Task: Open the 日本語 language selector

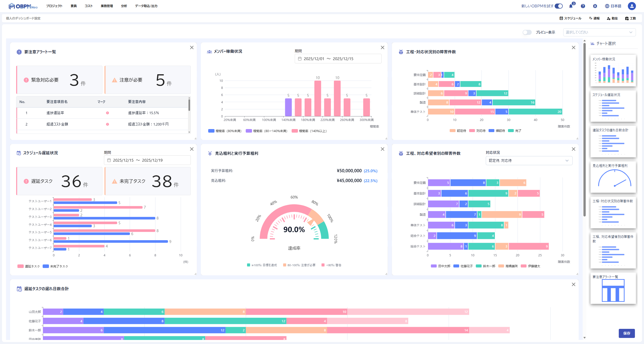Action: (613, 6)
